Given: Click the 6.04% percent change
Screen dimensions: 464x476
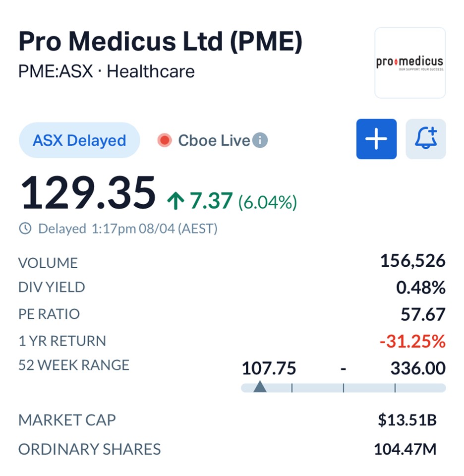Looking at the screenshot, I should [268, 202].
